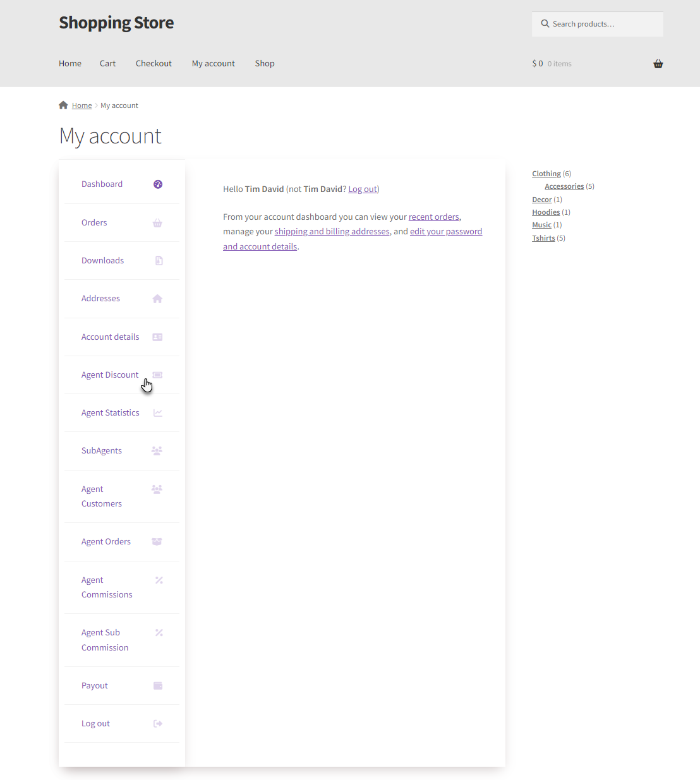Open Cart in the top navigation
This screenshot has height=780, width=700.
tap(107, 64)
